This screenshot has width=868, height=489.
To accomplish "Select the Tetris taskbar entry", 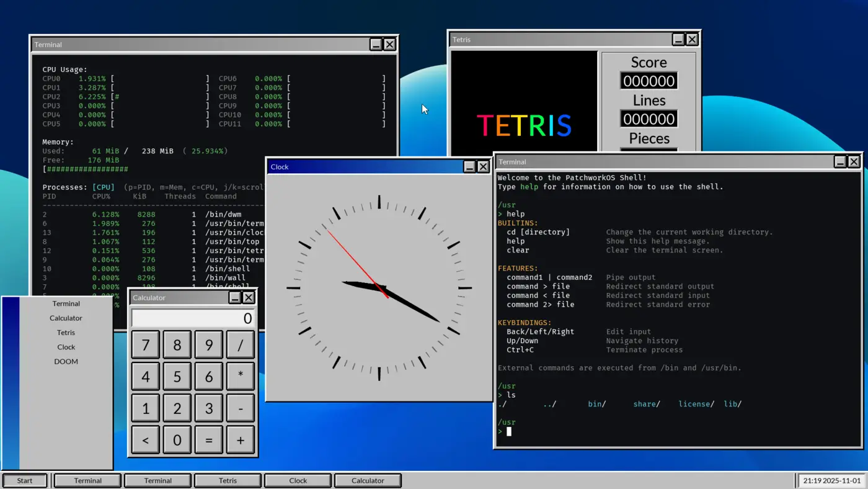I will (228, 480).
